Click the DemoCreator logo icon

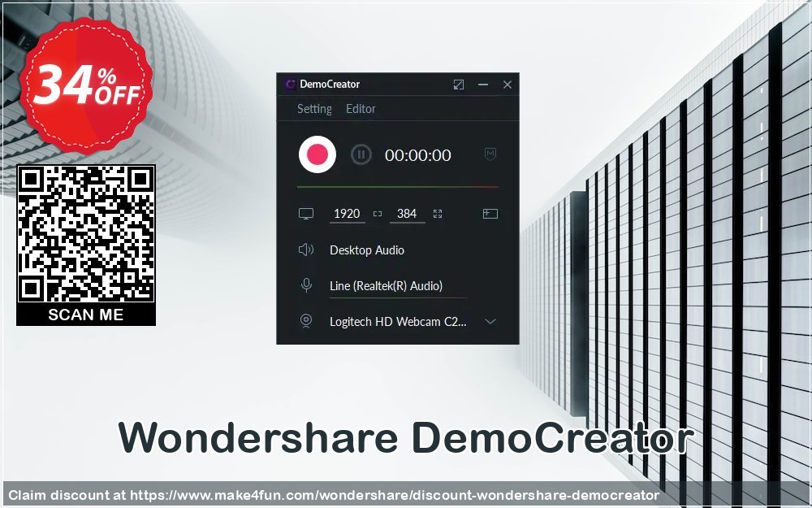[291, 85]
